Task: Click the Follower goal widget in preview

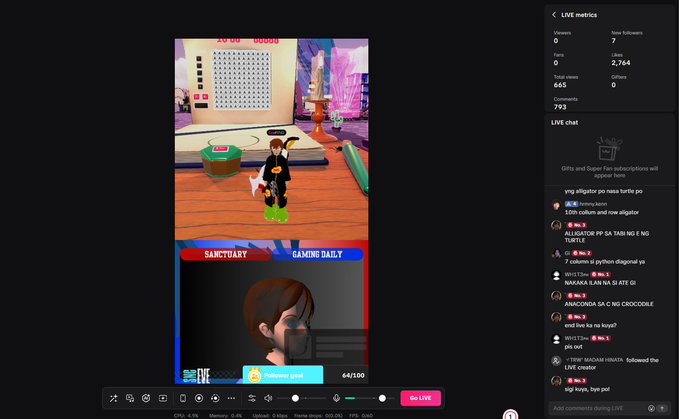Action: tap(283, 375)
